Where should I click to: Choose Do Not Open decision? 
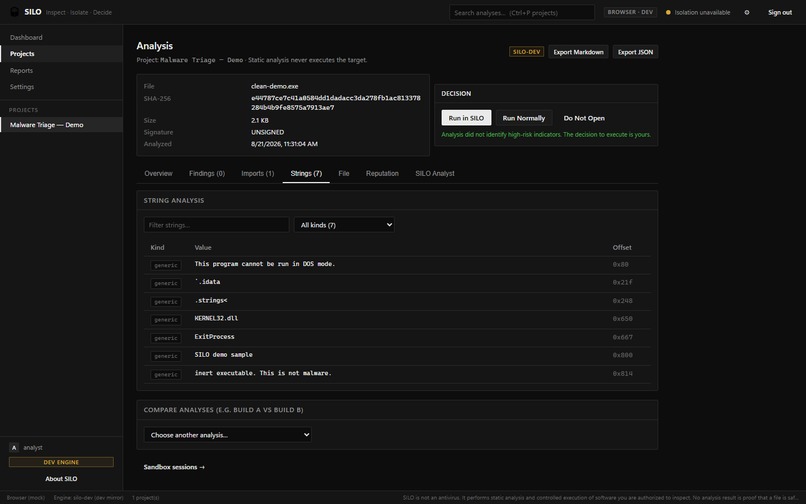tap(584, 118)
